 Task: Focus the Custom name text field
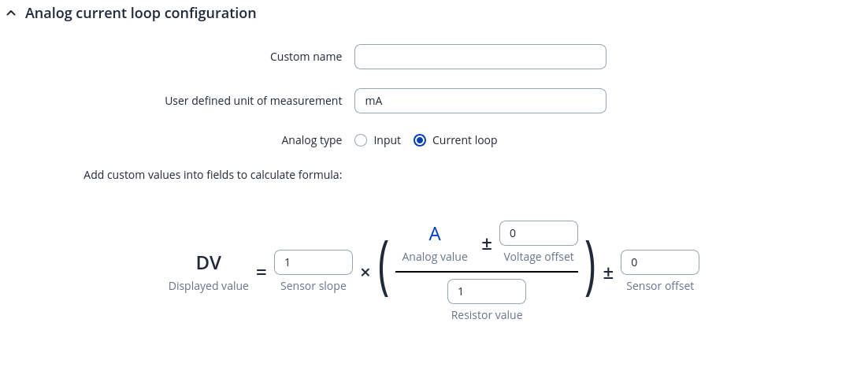pos(480,57)
